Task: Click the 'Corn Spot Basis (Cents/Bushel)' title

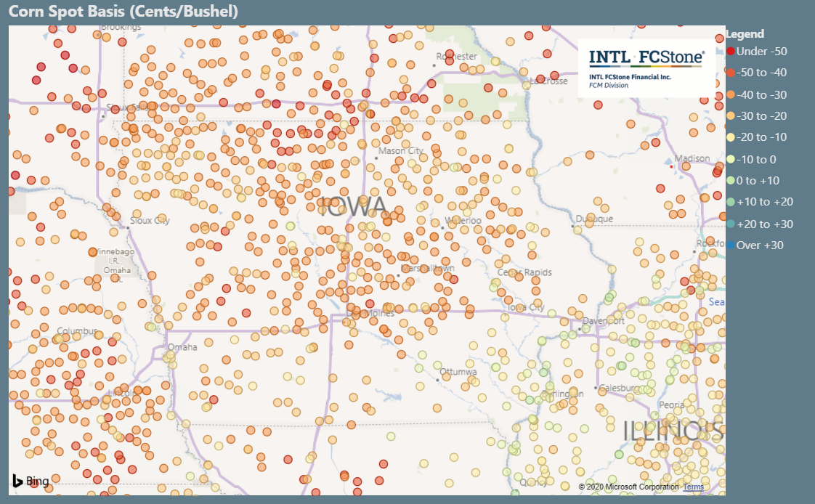Action: click(x=123, y=11)
